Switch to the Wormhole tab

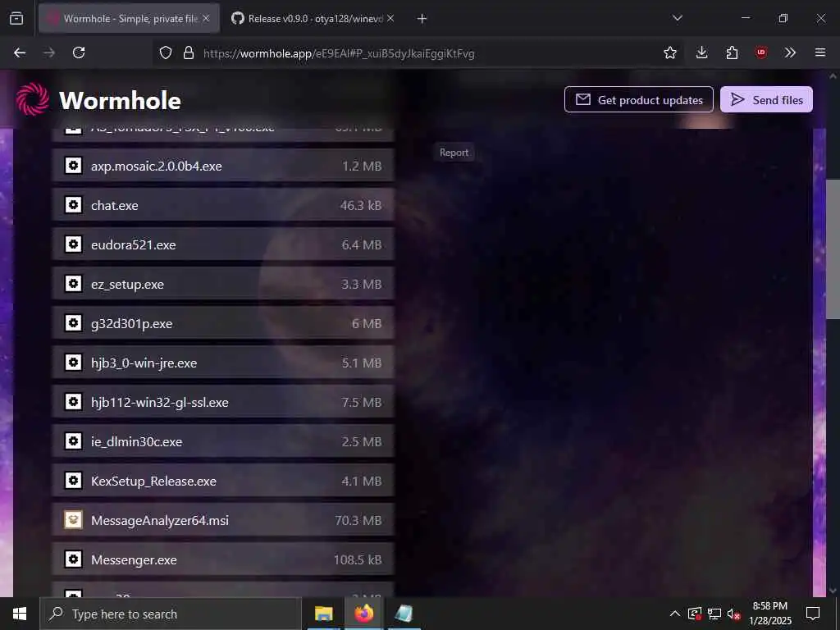click(x=129, y=18)
